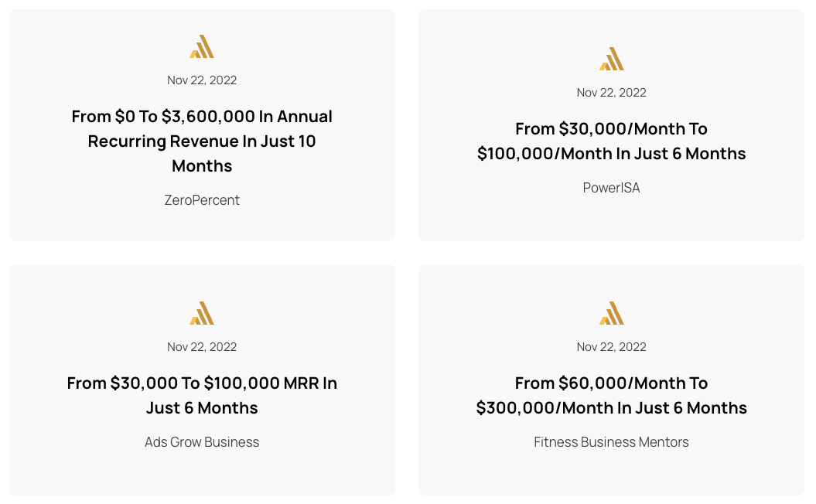This screenshot has height=504, width=816.
Task: Select the PowerISA company name
Action: tap(612, 188)
